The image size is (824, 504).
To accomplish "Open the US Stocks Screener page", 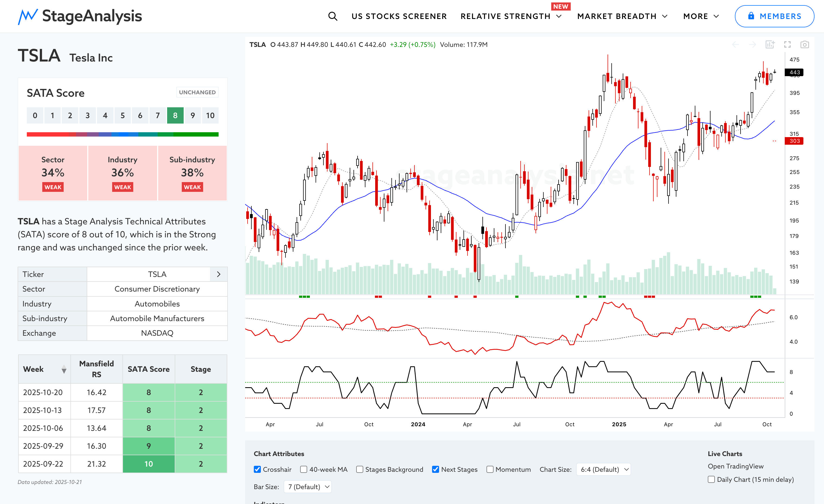I will coord(399,16).
